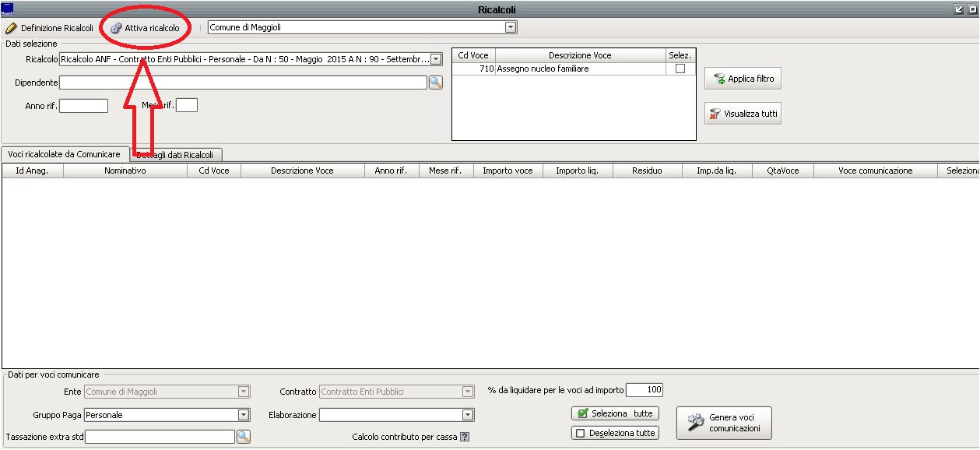Click the app icon in title bar

[8, 9]
